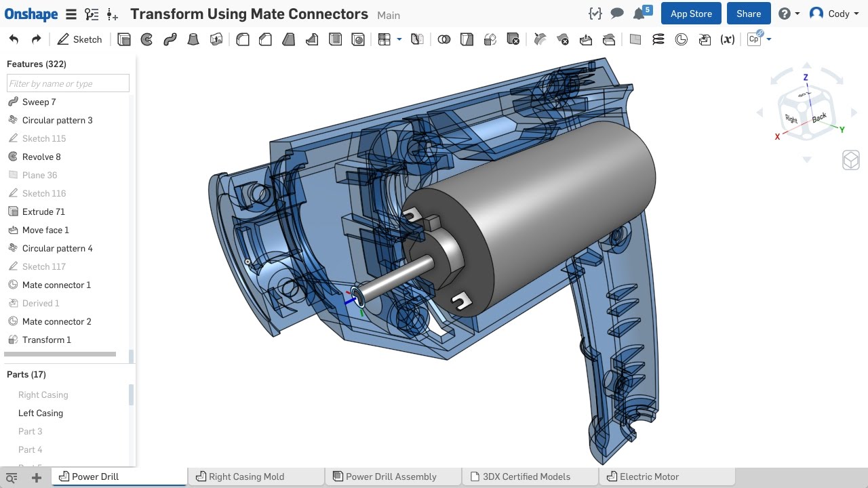Open the Helix feature tool
This screenshot has width=868, height=488.
point(658,39)
